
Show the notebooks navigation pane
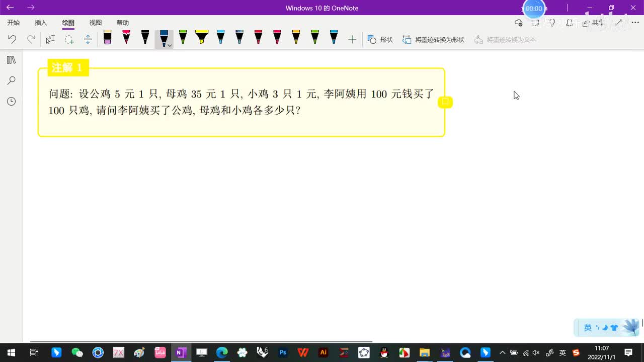coord(11,60)
